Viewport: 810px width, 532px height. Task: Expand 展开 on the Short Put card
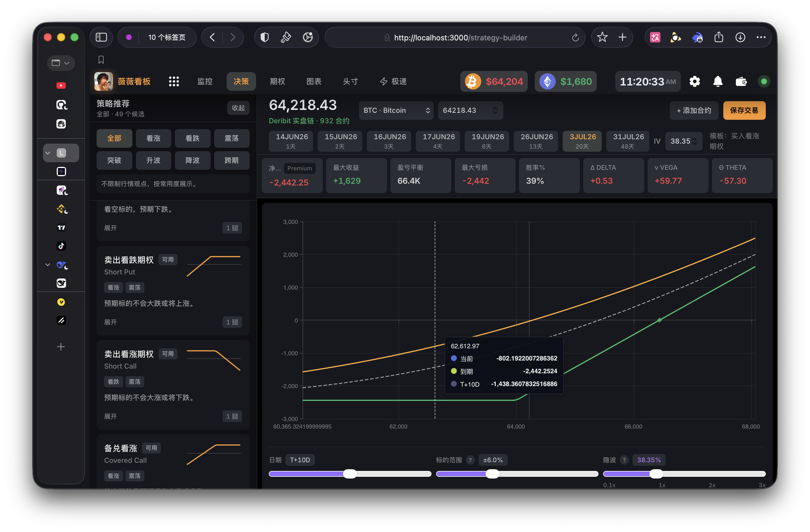[x=110, y=322]
